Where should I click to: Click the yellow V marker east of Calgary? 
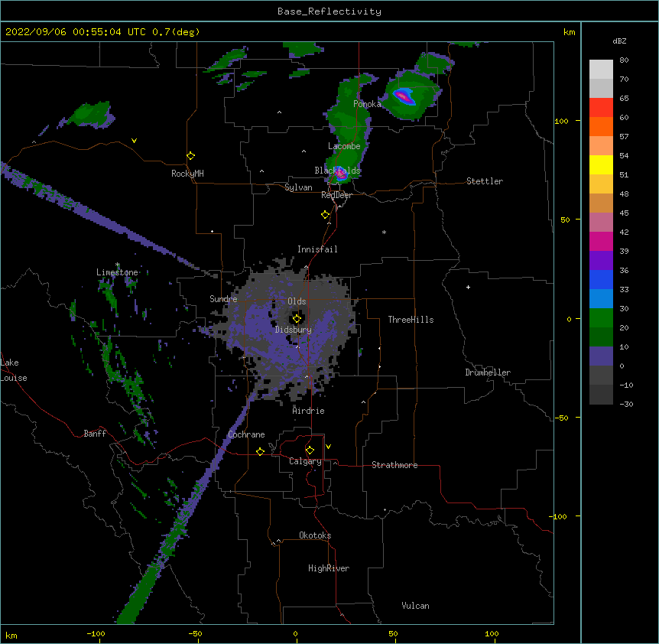click(x=328, y=447)
